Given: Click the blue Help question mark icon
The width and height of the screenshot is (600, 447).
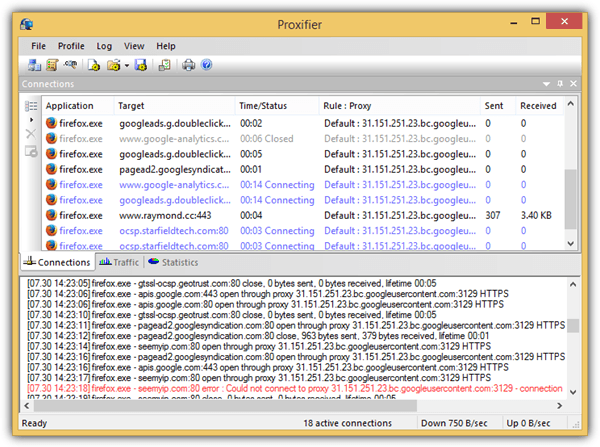Looking at the screenshot, I should pyautogui.click(x=207, y=65).
